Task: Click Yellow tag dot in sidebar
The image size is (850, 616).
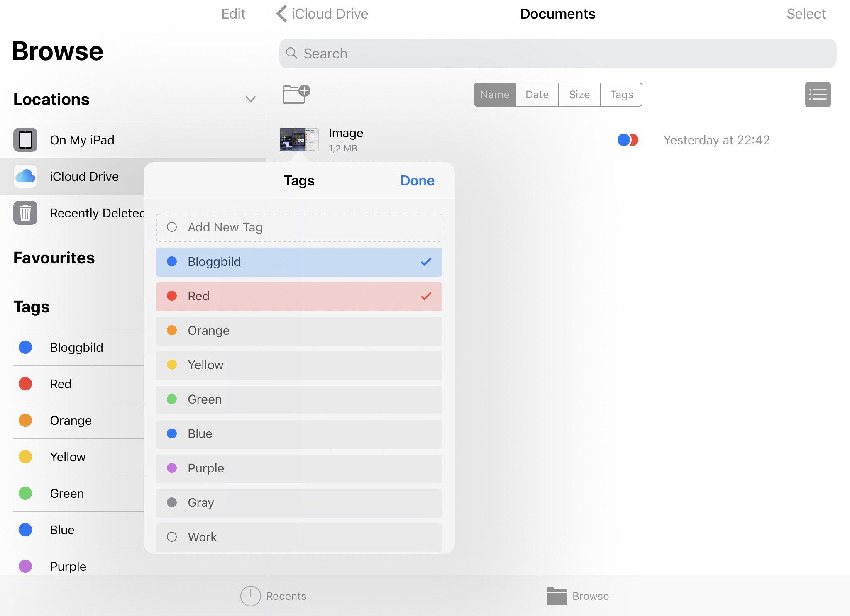Action: [25, 457]
